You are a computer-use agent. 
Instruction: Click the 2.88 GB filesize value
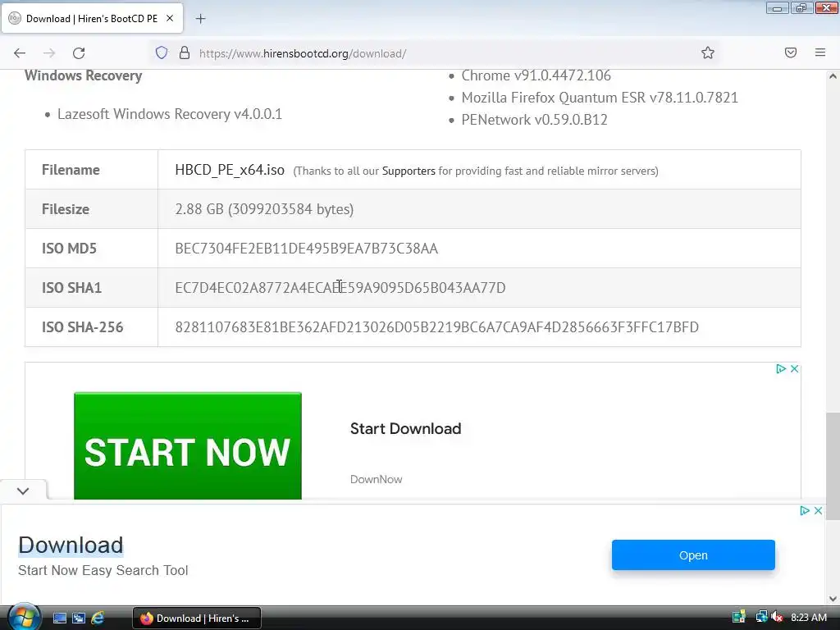click(x=264, y=209)
